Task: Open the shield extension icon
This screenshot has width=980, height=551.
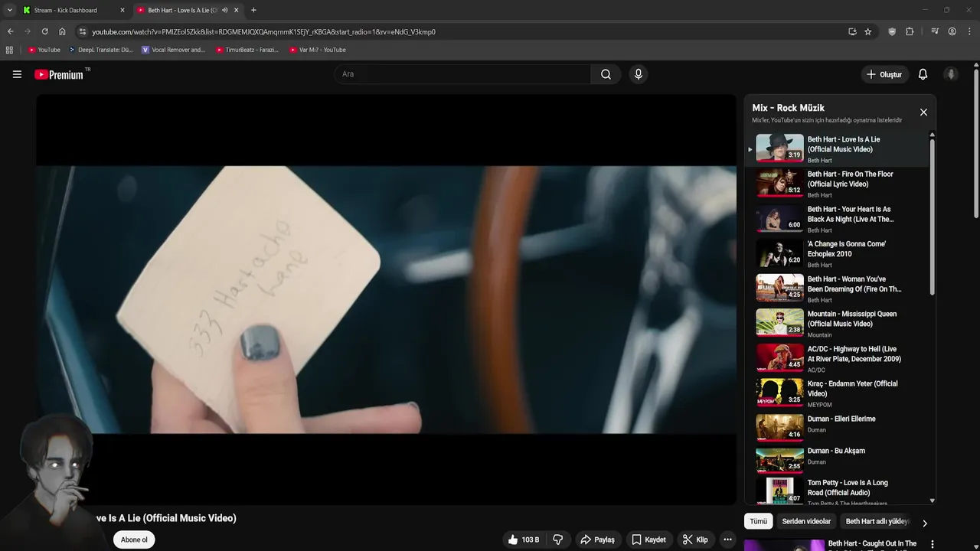Action: click(892, 31)
